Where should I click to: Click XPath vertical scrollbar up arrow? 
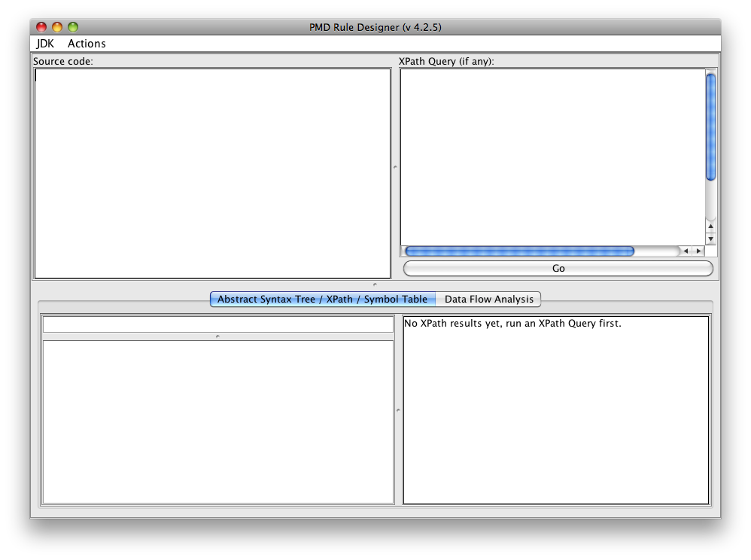pyautogui.click(x=711, y=226)
